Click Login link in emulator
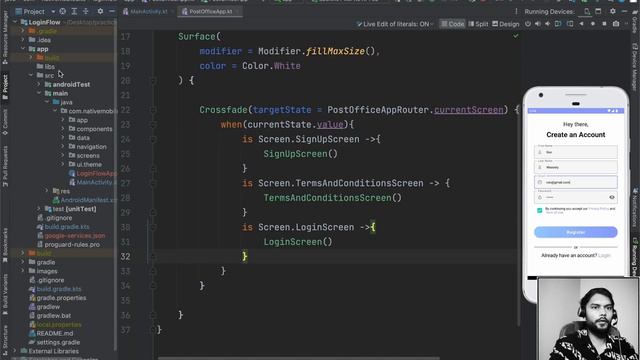 tap(604, 256)
